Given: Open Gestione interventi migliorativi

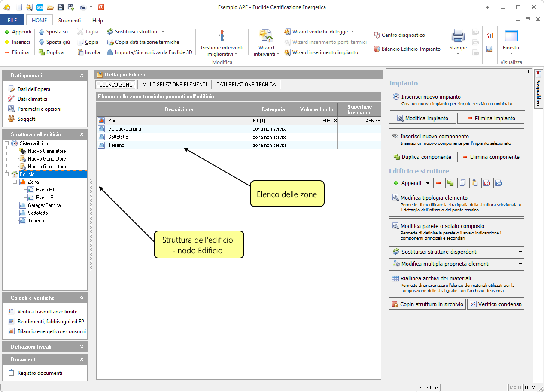Looking at the screenshot, I should pos(222,43).
